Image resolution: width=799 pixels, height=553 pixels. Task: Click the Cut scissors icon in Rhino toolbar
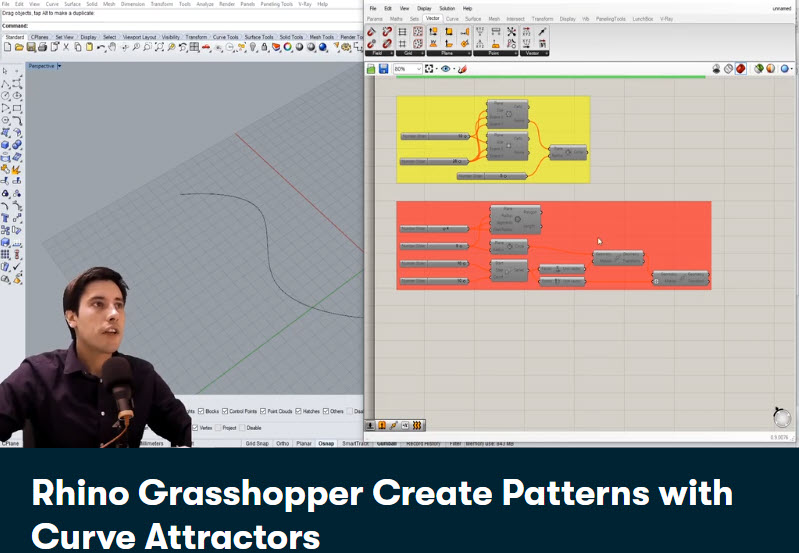point(66,47)
